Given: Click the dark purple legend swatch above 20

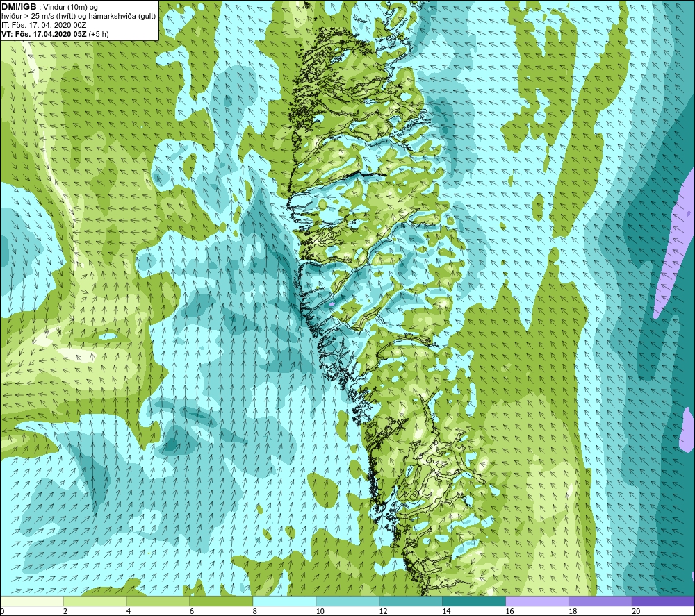Looking at the screenshot, I should 663,601.
